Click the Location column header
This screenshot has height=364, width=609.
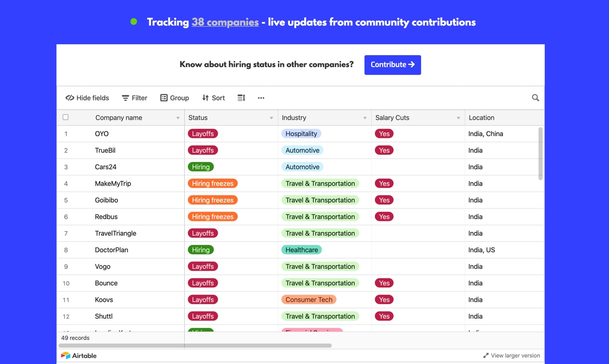click(504, 117)
